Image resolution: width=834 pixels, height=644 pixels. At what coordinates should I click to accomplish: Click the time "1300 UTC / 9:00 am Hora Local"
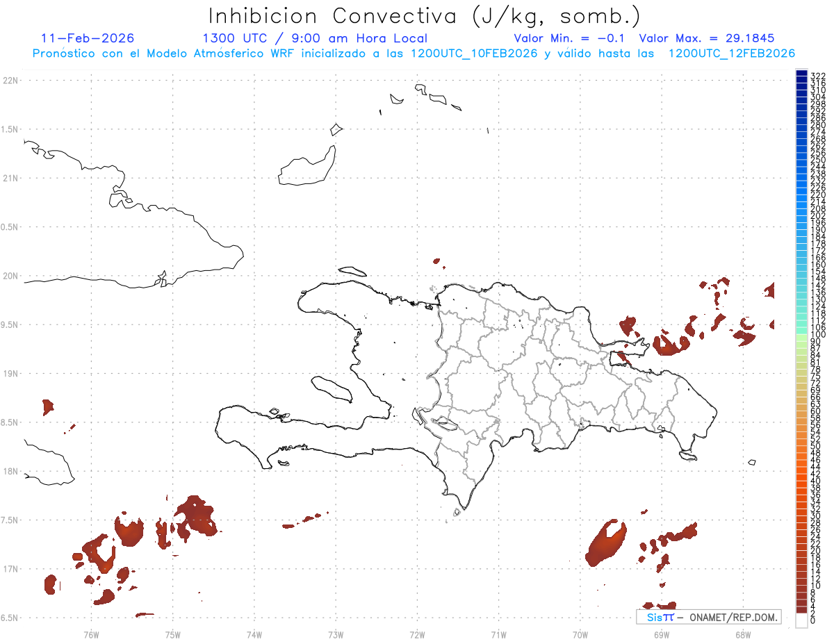point(315,38)
